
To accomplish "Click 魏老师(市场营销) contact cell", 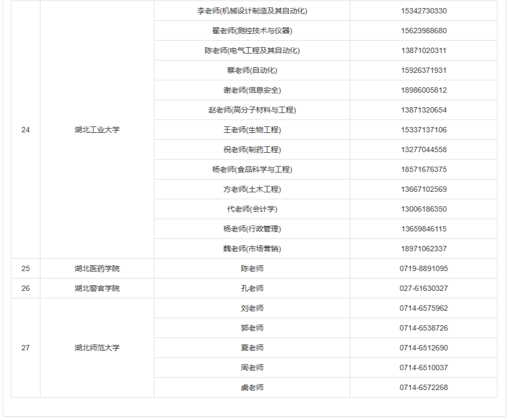I will (252, 249).
